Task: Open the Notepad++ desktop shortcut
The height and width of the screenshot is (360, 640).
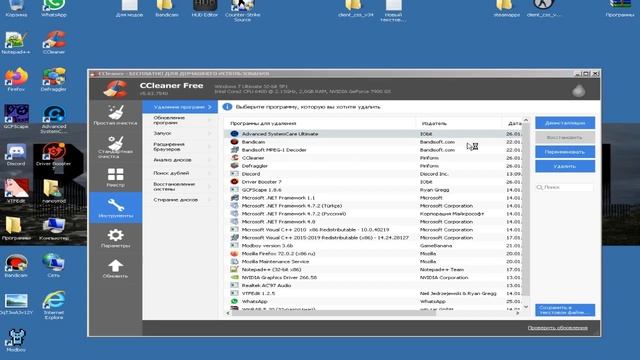Action: [x=16, y=42]
